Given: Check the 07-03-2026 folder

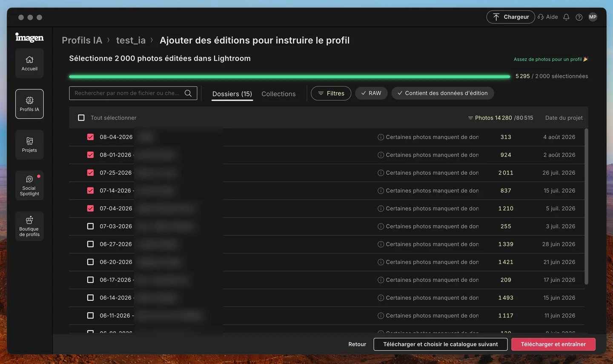Looking at the screenshot, I should click(x=90, y=226).
